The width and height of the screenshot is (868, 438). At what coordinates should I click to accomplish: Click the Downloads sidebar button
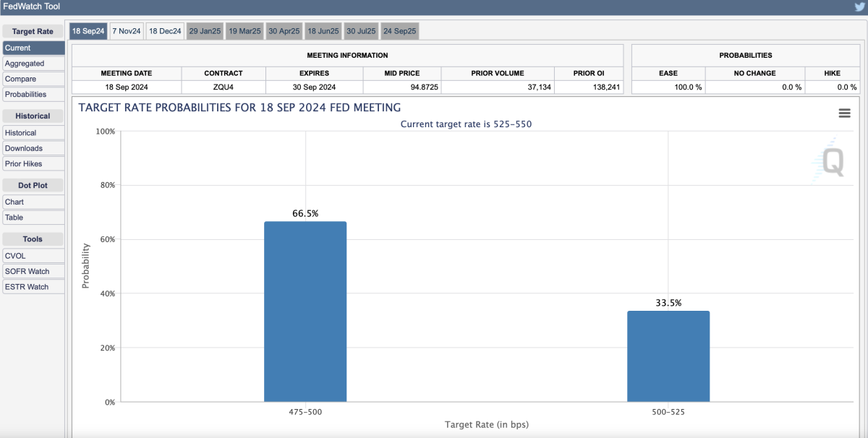click(x=23, y=148)
